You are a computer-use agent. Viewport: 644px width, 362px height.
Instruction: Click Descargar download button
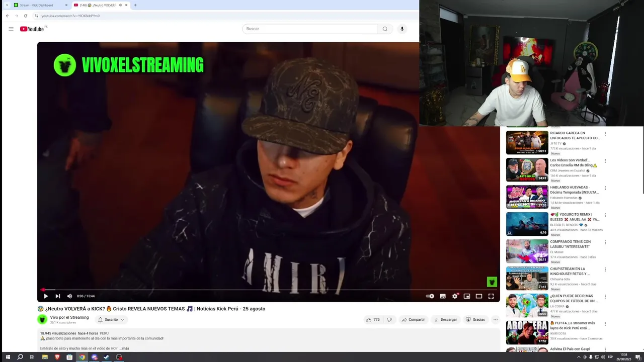tap(445, 320)
